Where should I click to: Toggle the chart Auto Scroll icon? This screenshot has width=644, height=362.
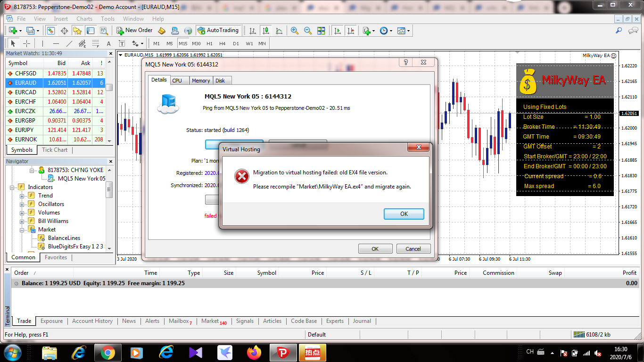pyautogui.click(x=338, y=31)
